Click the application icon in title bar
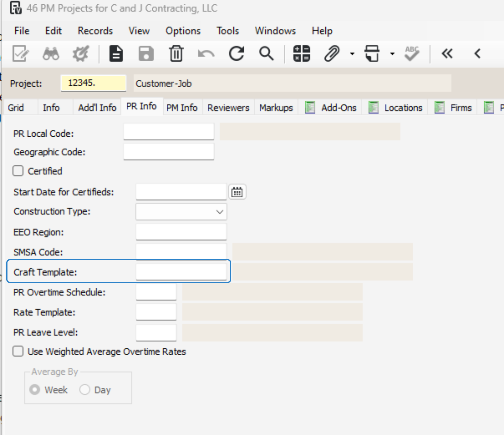 pos(16,8)
